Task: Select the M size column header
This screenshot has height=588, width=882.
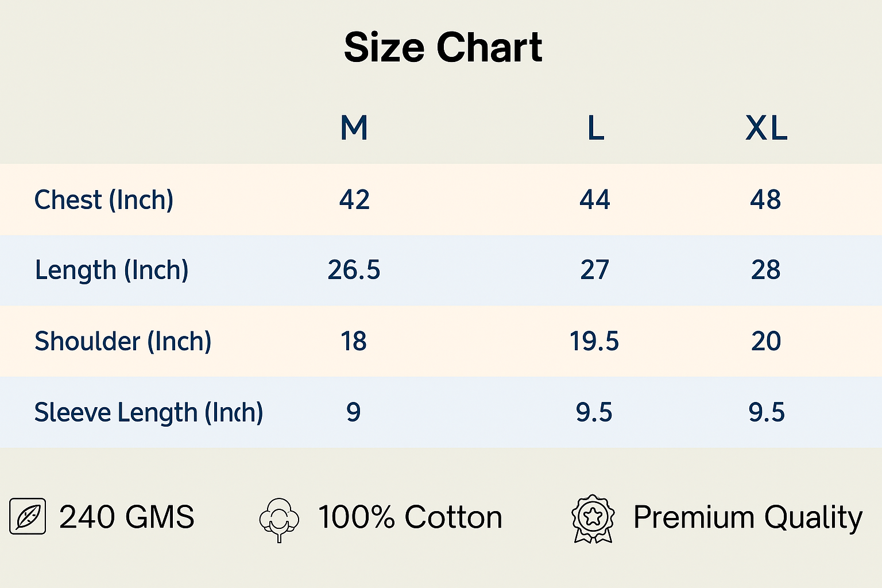Action: (354, 127)
